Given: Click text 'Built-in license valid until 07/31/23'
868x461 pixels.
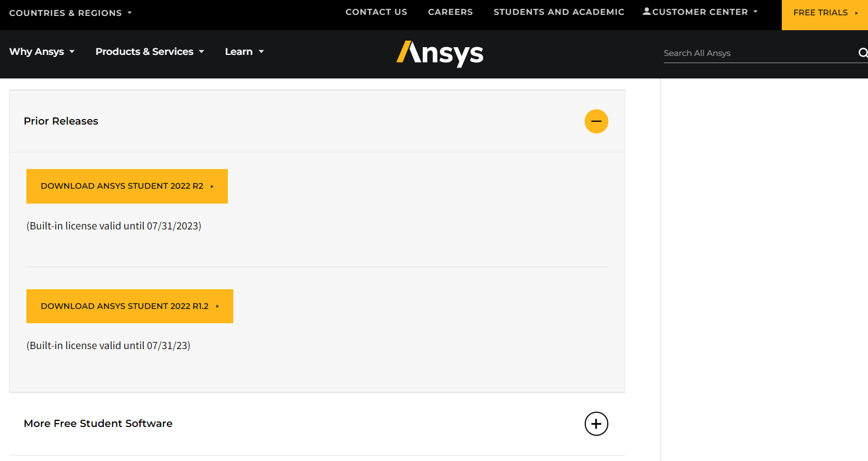Looking at the screenshot, I should (108, 346).
